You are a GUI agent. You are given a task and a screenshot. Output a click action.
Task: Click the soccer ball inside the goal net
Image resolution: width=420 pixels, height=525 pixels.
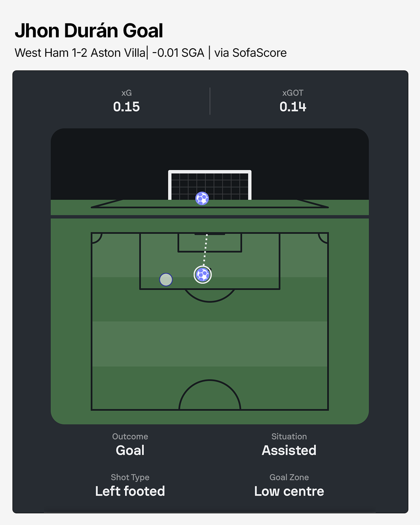(202, 198)
